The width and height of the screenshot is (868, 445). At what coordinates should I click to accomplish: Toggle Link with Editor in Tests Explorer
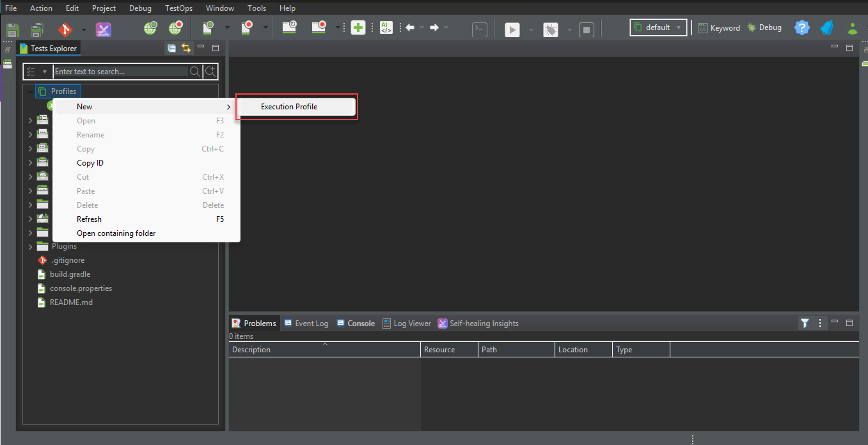pos(186,48)
